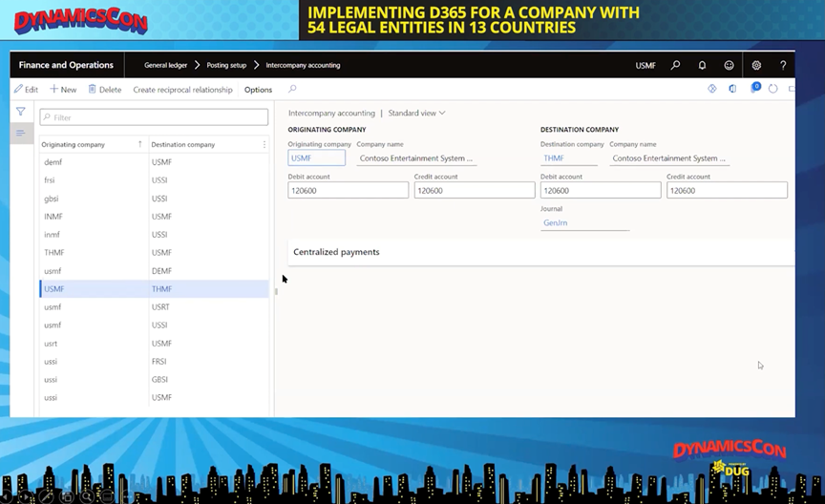Show the filter pane funnel icon
The width and height of the screenshot is (825, 504).
click(x=21, y=113)
